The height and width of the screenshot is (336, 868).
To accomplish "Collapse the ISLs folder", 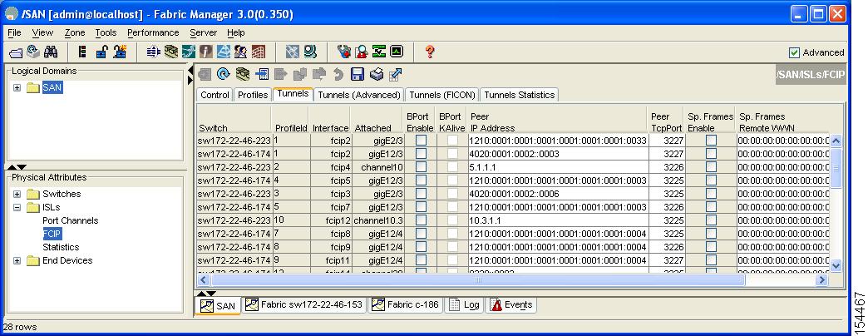I will pyautogui.click(x=17, y=207).
